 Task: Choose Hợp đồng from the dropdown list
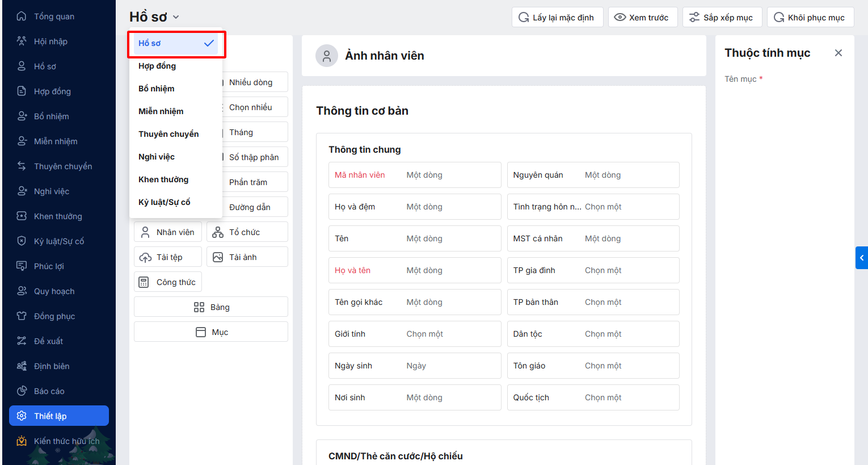(157, 66)
